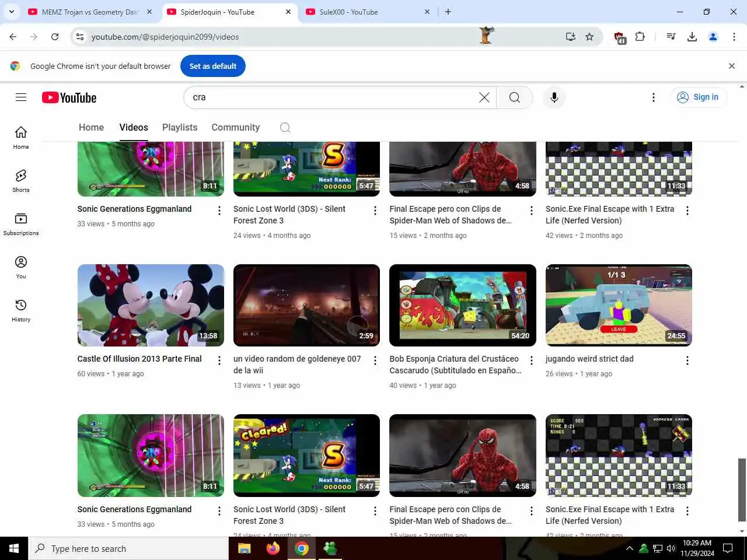
Task: Click the YouTube search input containing cra
Action: [333, 97]
